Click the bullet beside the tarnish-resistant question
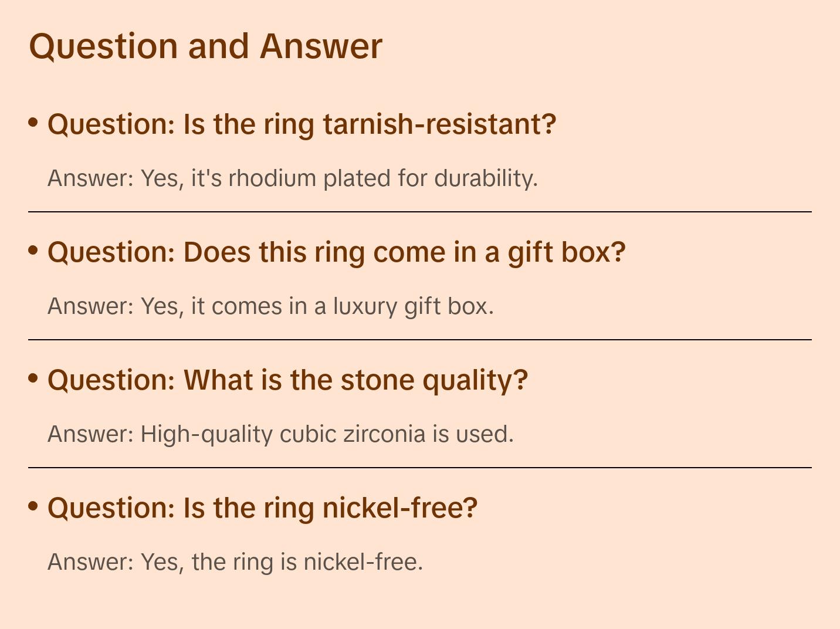Viewport: 840px width, 629px height. (33, 122)
